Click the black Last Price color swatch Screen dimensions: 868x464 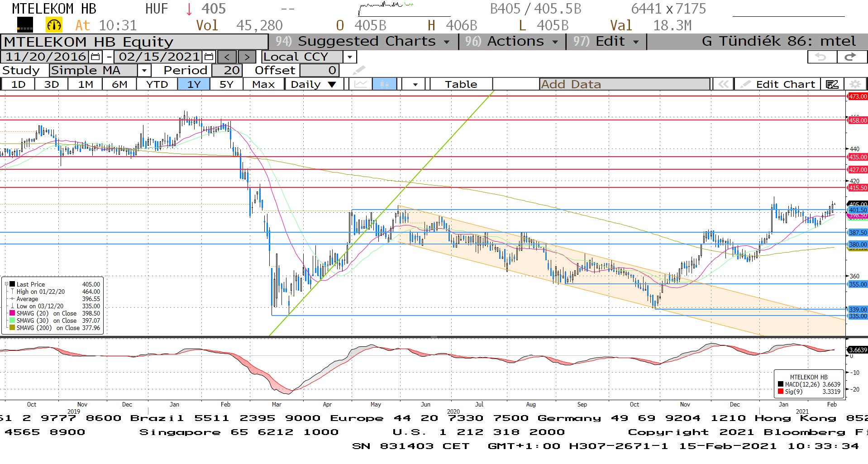click(x=13, y=284)
